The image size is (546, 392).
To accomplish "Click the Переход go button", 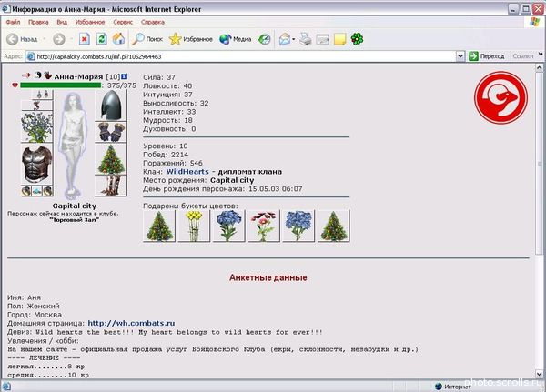I will (x=487, y=56).
